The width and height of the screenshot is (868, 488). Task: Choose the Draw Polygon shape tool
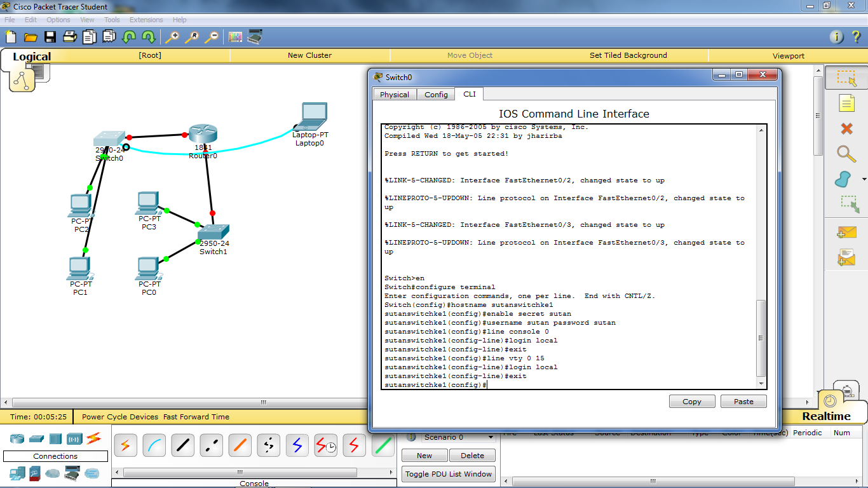pyautogui.click(x=844, y=179)
